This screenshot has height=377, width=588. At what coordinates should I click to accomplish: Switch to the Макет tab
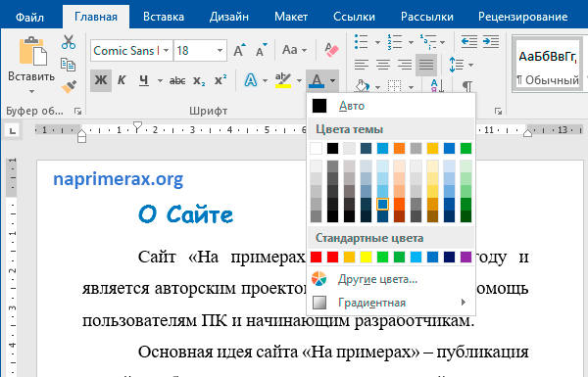(x=291, y=17)
